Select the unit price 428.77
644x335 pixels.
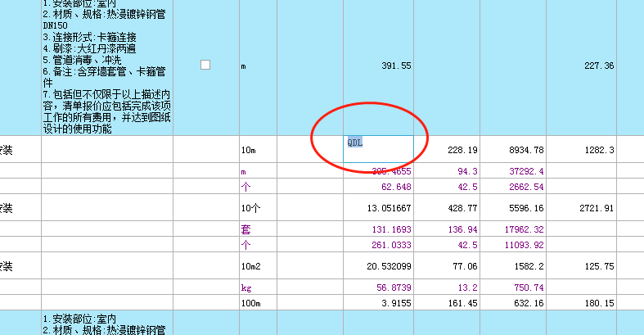click(x=462, y=208)
